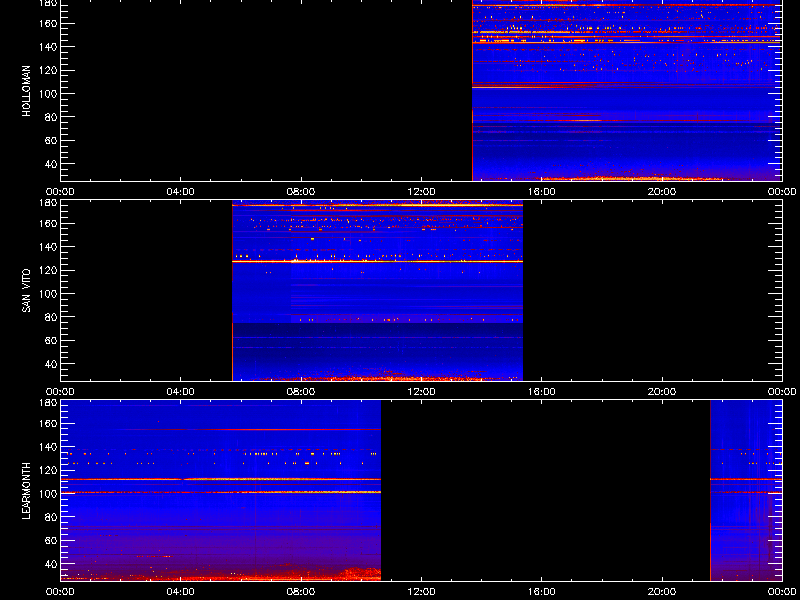Viewport: 800px width, 600px height.
Task: Select the 16:00 time label under Learmonth plot
Action: pyautogui.click(x=541, y=592)
